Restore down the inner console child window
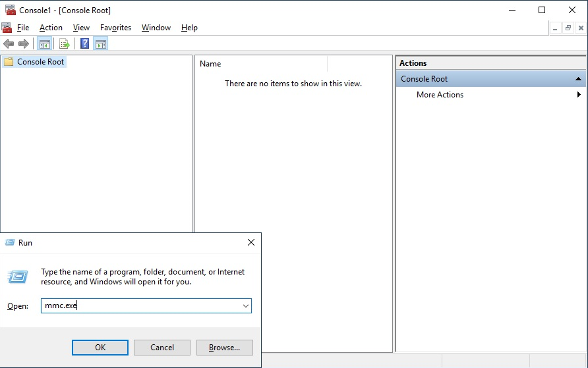Screen dimensions: 588x368 (x=568, y=28)
